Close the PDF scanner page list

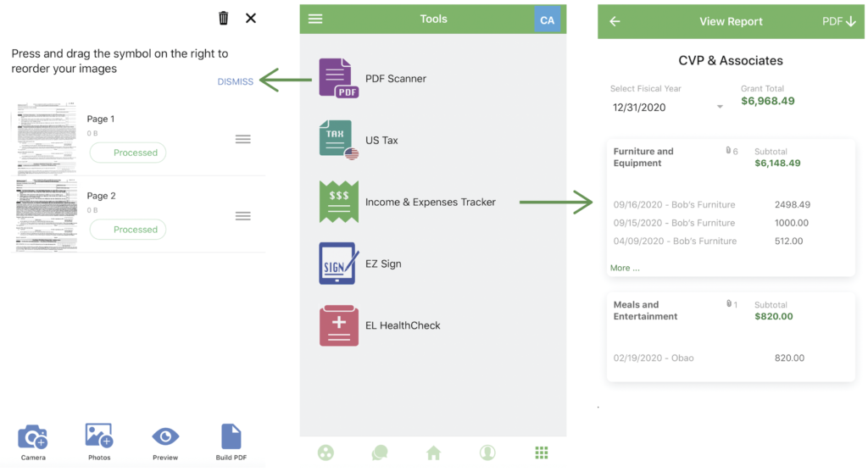[251, 19]
